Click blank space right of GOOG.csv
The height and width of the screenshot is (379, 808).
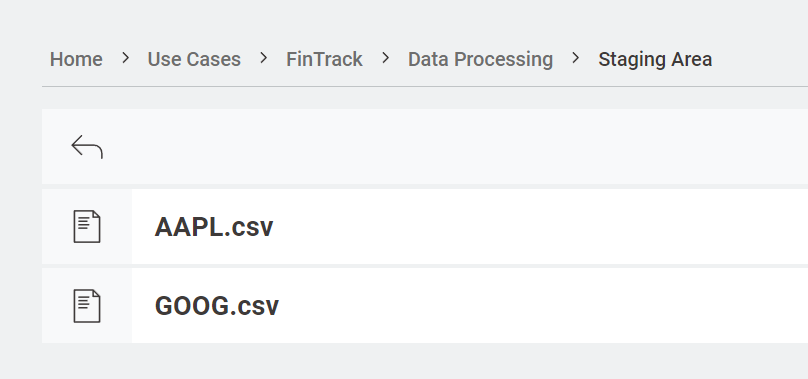[x=541, y=305]
